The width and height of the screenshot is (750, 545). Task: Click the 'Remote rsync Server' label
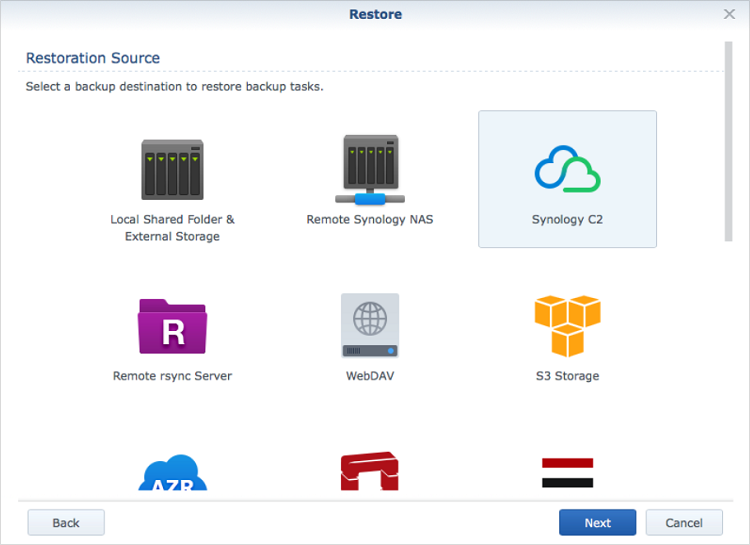point(172,376)
